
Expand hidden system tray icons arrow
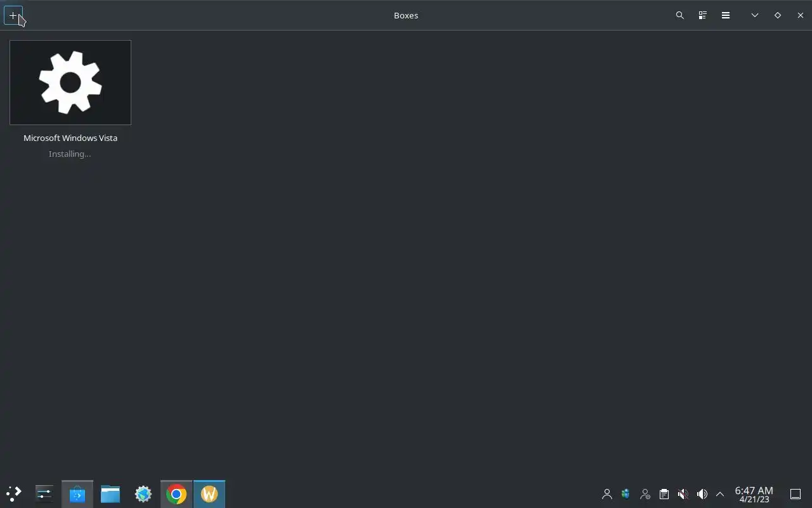720,494
